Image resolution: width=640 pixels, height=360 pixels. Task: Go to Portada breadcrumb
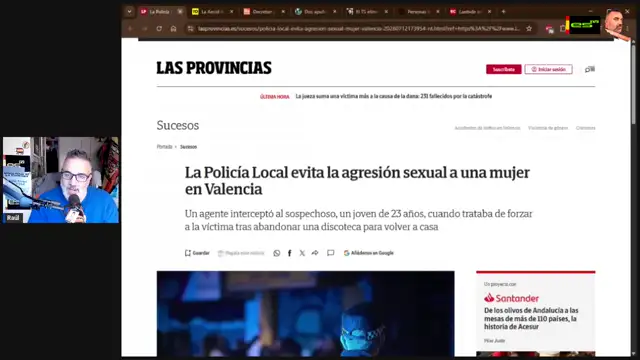pyautogui.click(x=164, y=147)
